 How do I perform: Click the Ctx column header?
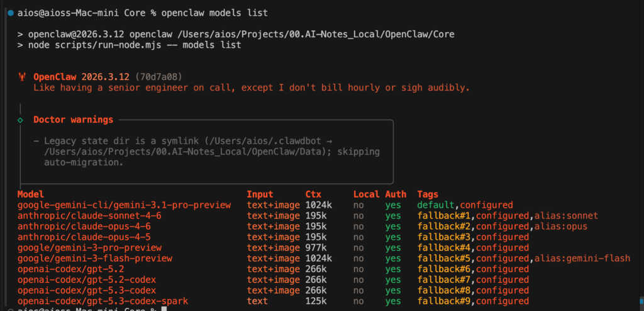pos(313,194)
